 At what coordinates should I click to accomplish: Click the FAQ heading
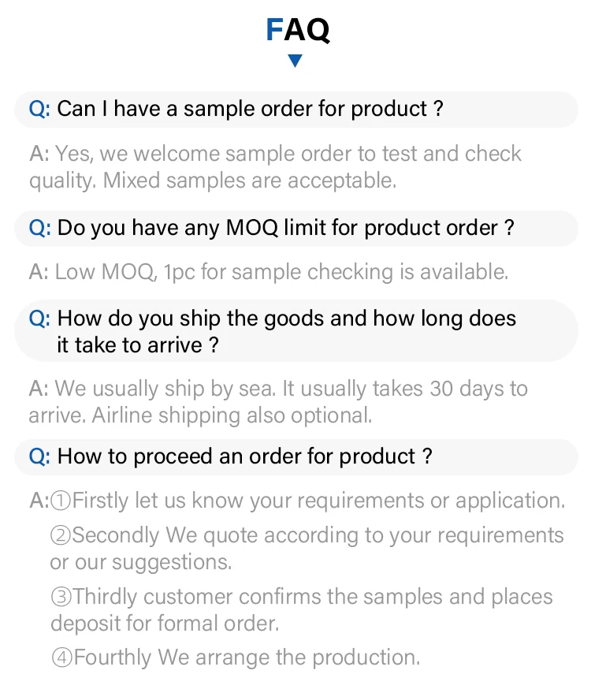tap(297, 30)
